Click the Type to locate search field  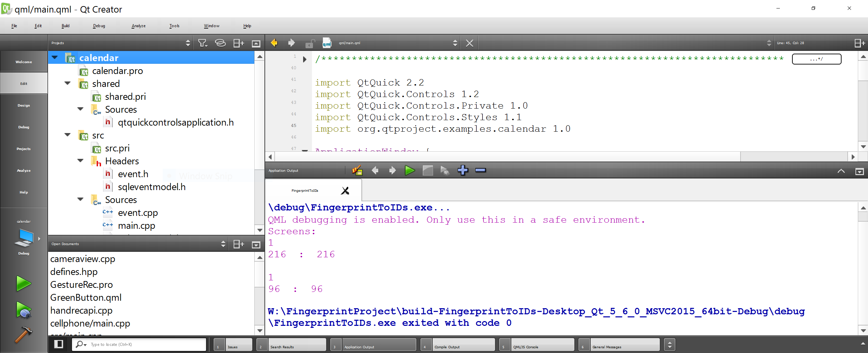pyautogui.click(x=146, y=345)
